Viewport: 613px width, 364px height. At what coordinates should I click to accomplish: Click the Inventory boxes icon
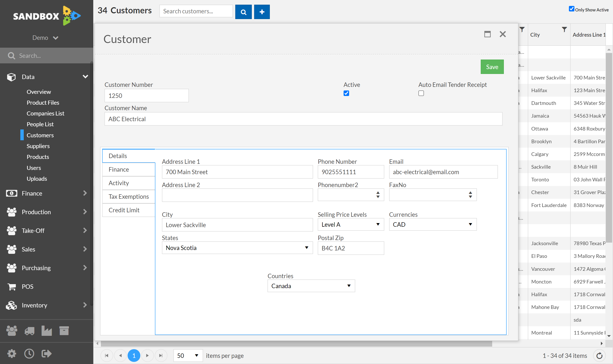click(11, 305)
